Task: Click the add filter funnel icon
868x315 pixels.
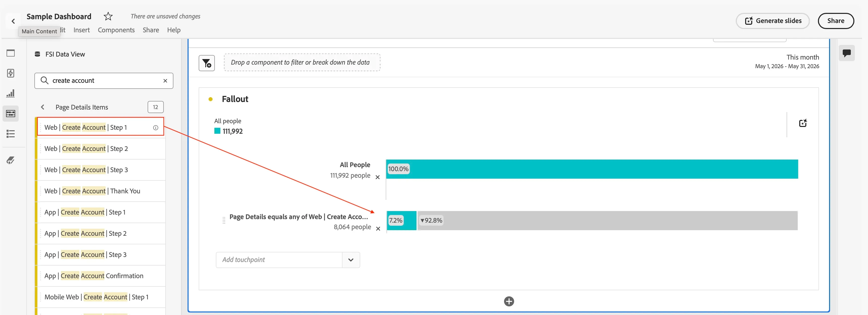Action: (x=207, y=63)
